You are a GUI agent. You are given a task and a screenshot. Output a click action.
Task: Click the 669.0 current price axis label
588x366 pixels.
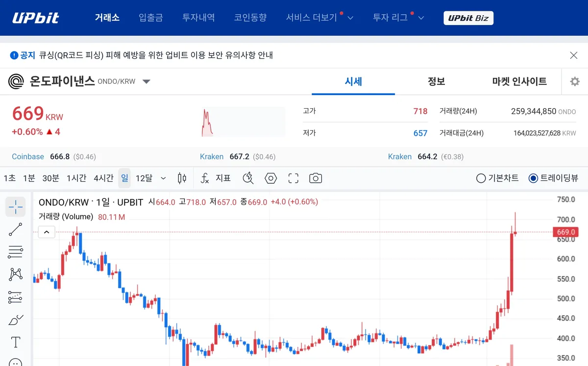coord(565,232)
